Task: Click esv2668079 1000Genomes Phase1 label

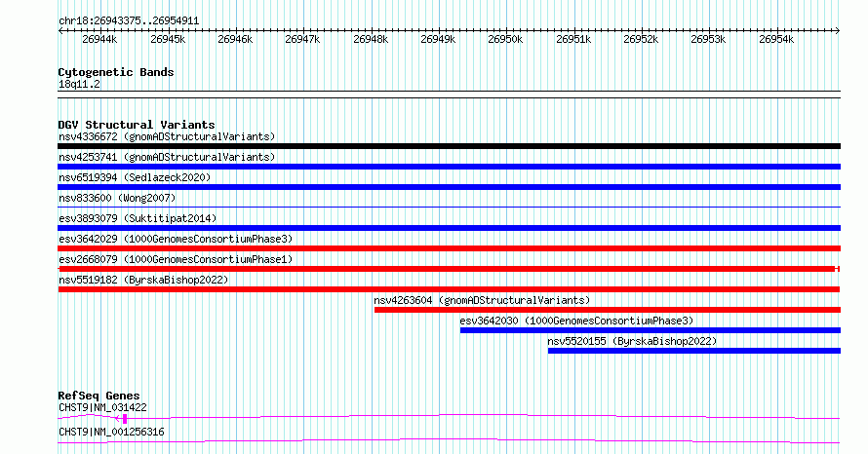Action: point(176,259)
